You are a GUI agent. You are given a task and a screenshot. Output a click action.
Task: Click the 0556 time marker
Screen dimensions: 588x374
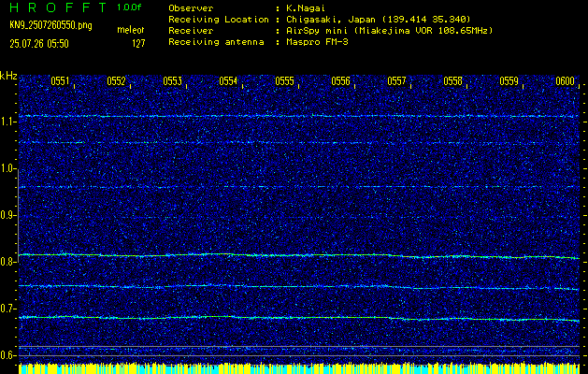click(340, 81)
